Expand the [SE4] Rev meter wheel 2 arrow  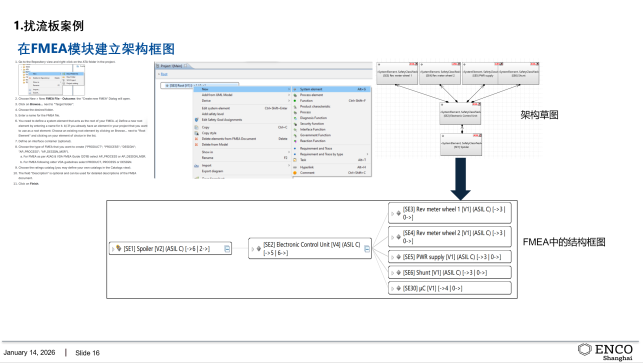[x=393, y=237]
